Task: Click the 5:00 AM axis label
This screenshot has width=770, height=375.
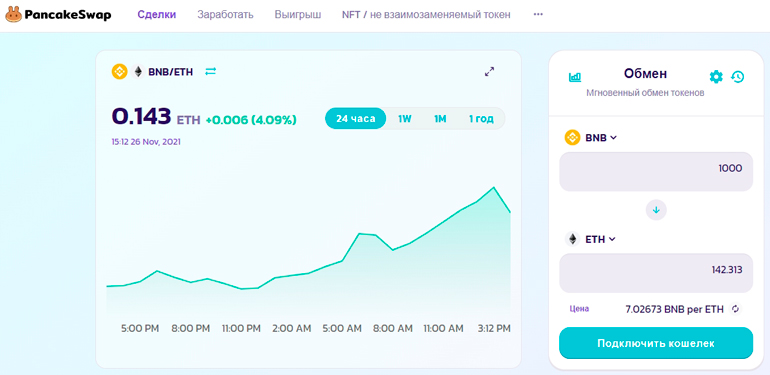Action: [x=342, y=328]
